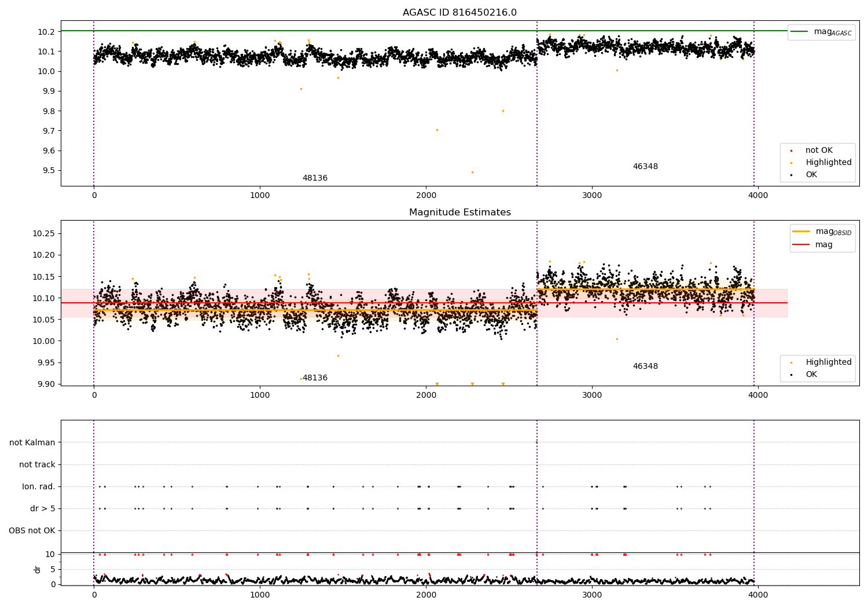Click the 'not track' row label

pyautogui.click(x=37, y=464)
